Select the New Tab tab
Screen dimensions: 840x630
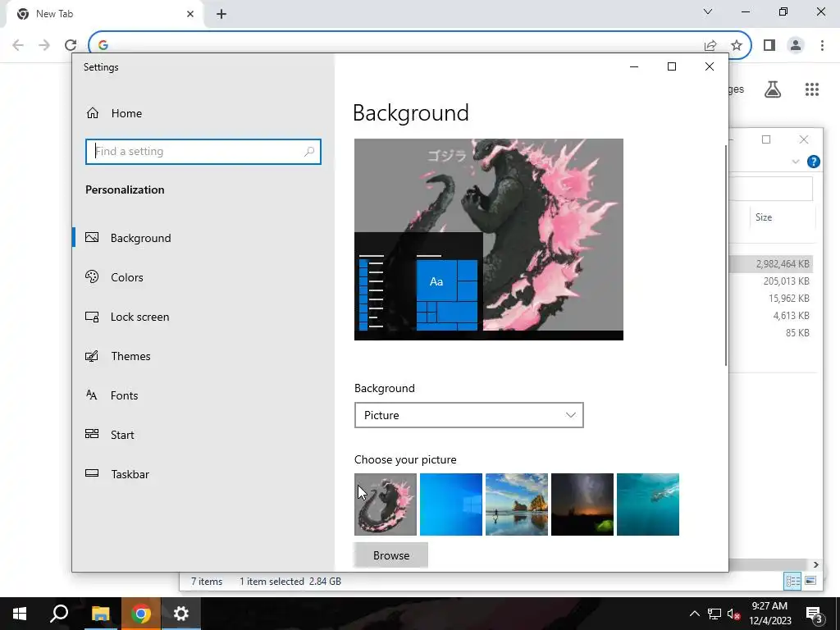(104, 14)
